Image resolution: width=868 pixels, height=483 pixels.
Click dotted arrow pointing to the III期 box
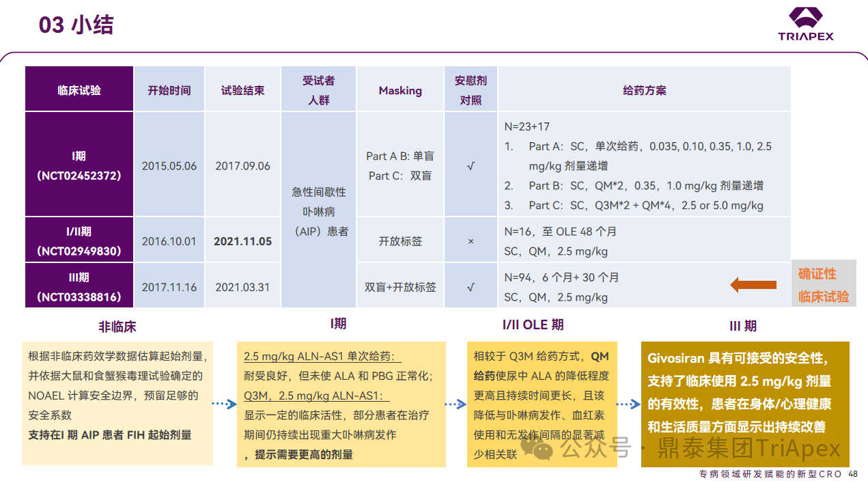coord(628,404)
